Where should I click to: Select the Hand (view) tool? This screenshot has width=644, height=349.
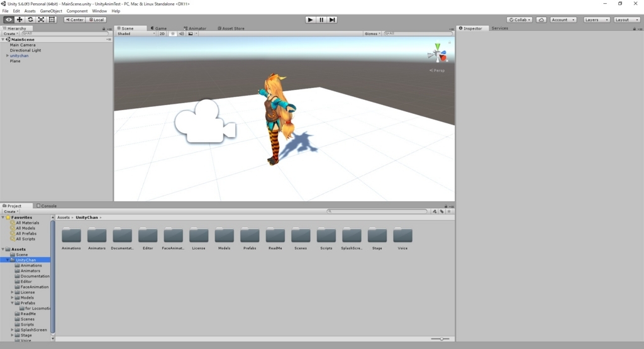[x=9, y=19]
